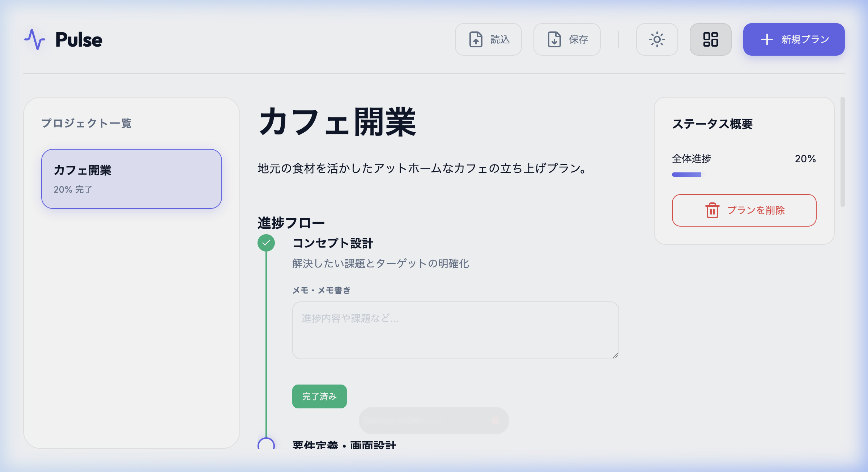Click the 20% overall progress value
This screenshot has width=868, height=472.
tap(805, 159)
